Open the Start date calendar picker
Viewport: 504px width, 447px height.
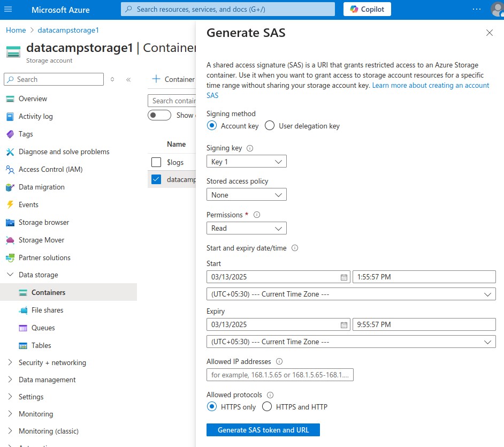(x=344, y=277)
